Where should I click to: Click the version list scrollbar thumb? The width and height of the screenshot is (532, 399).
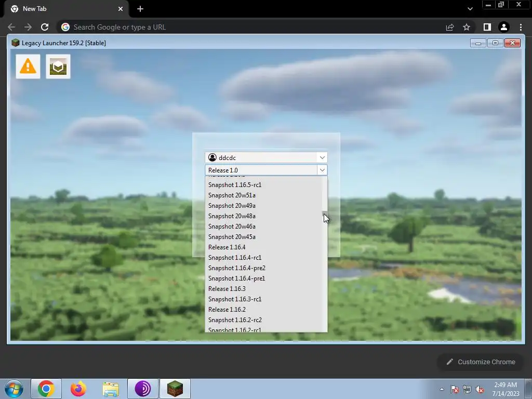pyautogui.click(x=325, y=212)
